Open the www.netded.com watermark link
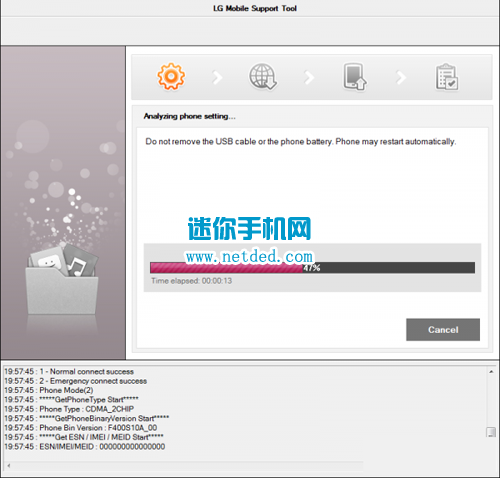The width and height of the screenshot is (500, 478). (x=249, y=257)
